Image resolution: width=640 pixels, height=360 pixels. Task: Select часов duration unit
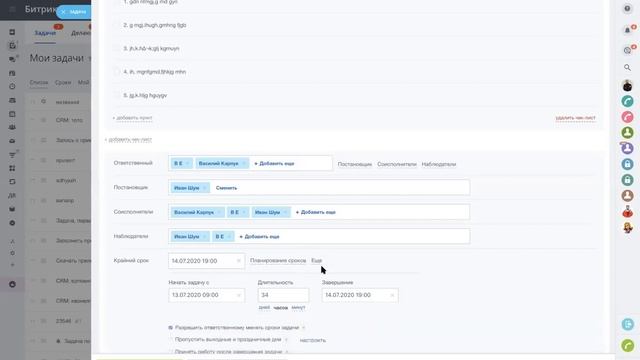tap(280, 307)
